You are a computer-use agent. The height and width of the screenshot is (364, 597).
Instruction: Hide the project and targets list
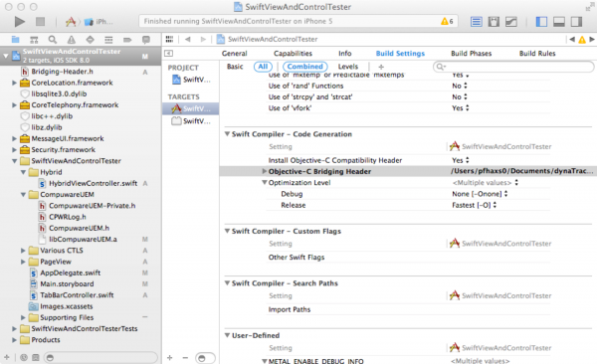(x=169, y=54)
